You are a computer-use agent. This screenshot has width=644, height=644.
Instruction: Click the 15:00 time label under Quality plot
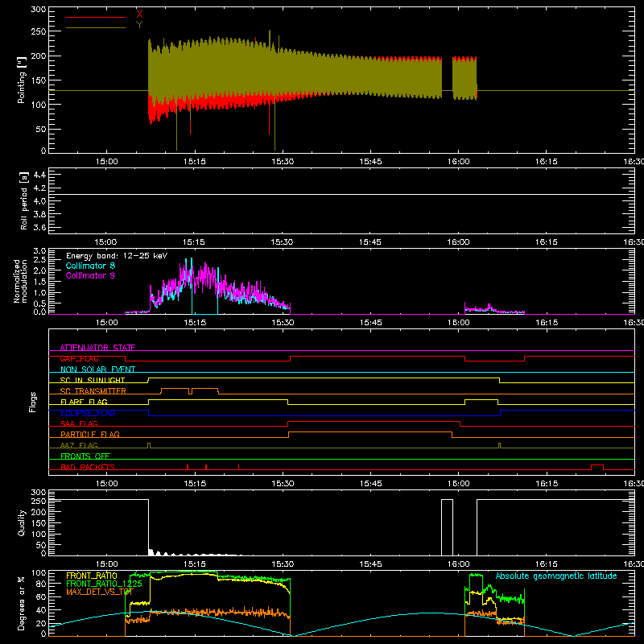click(106, 564)
